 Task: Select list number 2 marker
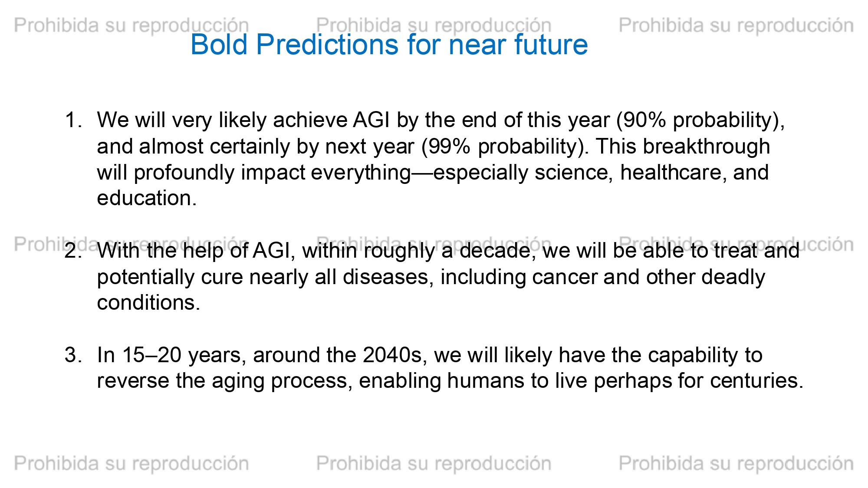[x=73, y=251]
